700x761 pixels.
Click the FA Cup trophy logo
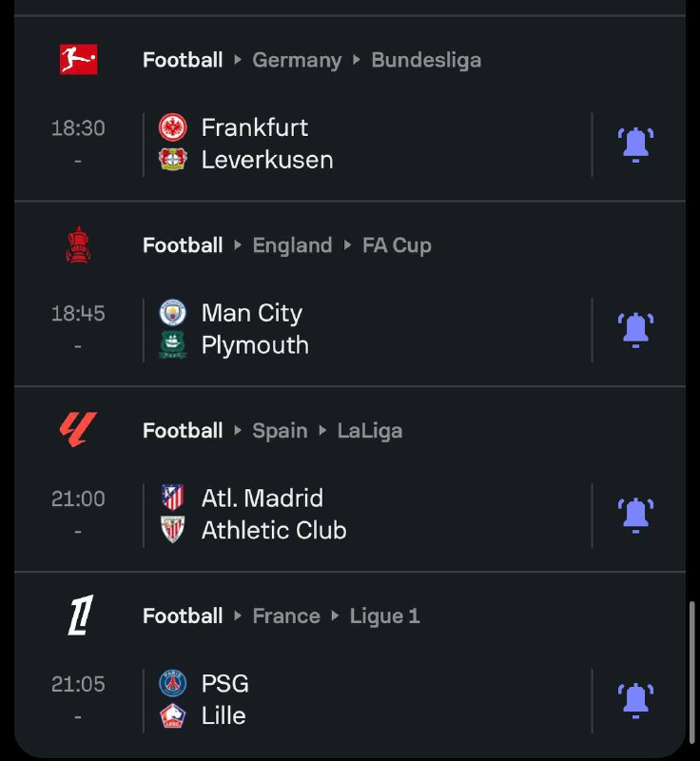click(78, 245)
